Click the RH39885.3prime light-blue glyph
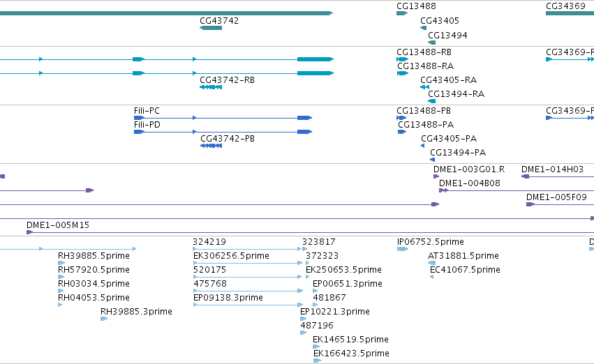 (104, 319)
